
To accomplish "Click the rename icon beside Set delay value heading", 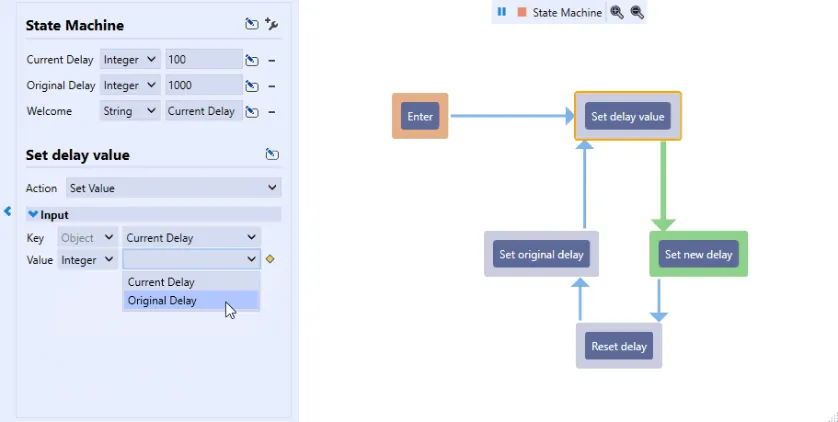I will pos(272,154).
